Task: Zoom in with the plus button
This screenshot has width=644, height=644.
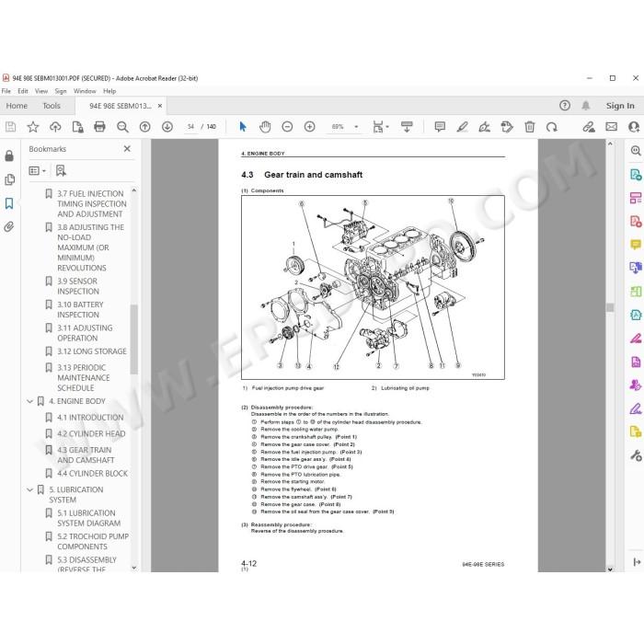Action: (x=309, y=127)
